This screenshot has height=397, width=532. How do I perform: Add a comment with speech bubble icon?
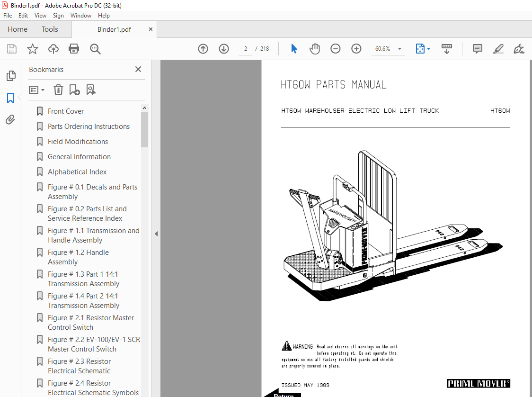coord(478,49)
